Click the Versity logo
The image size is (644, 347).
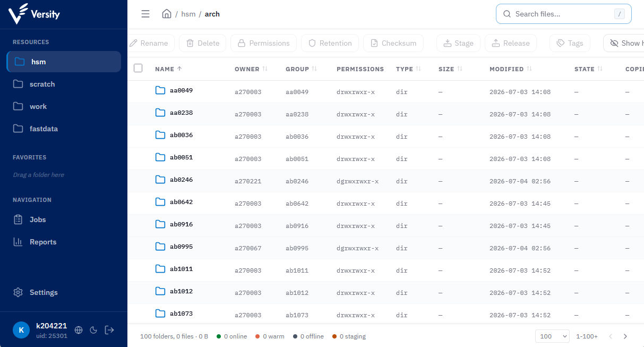(34, 14)
